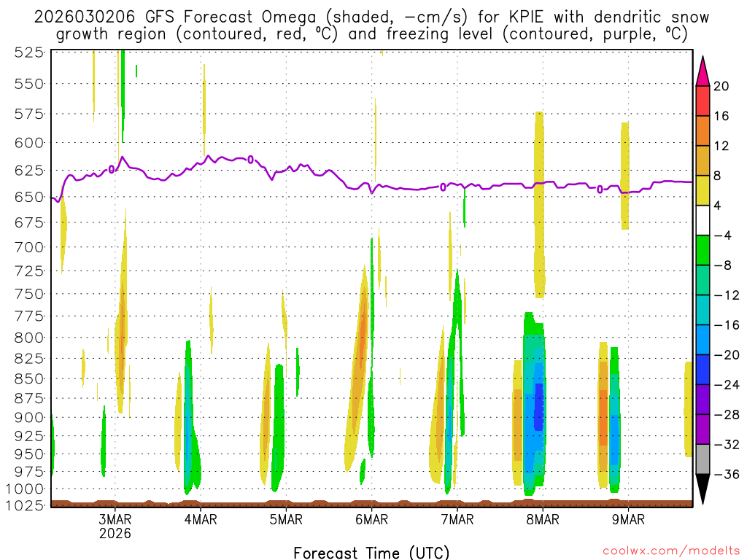Click the green -4 to -8 legend swatch
Image resolution: width=747 pixels, height=560 pixels.
(x=703, y=251)
